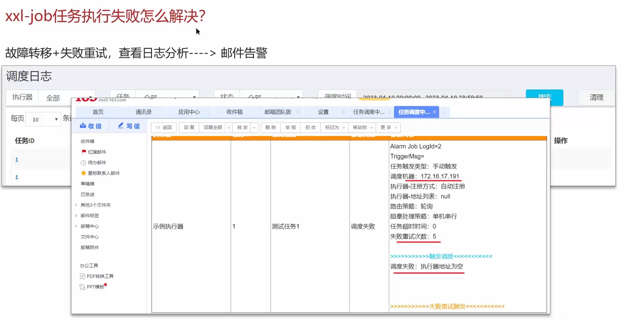Click the 收信 inbox download icon
Viewport: 644px width, 320px height.
[x=83, y=126]
